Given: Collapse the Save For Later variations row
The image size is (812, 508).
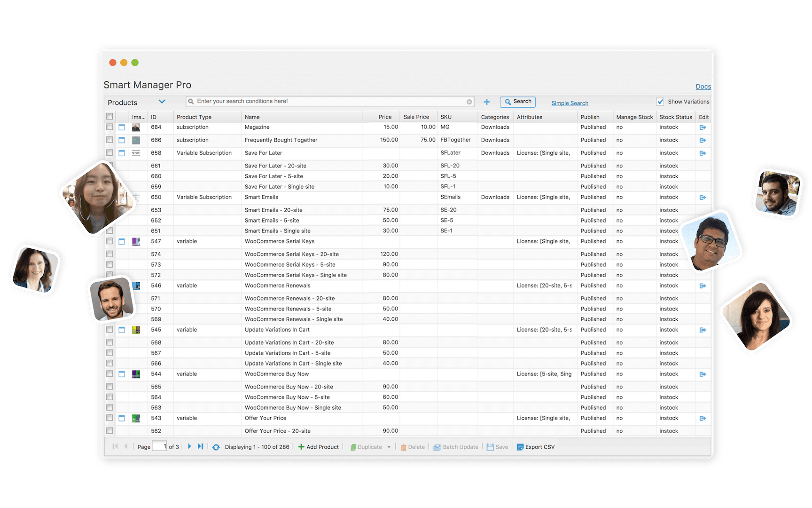Looking at the screenshot, I should [x=122, y=153].
